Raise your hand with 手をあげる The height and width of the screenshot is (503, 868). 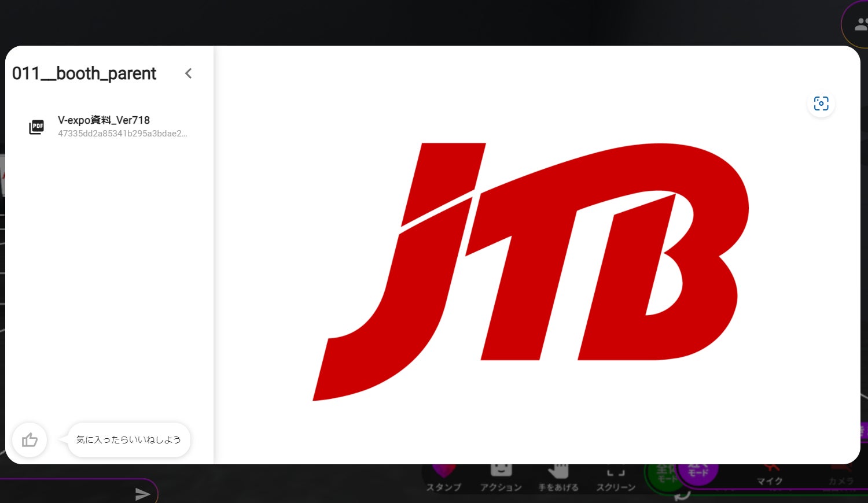pos(558,480)
